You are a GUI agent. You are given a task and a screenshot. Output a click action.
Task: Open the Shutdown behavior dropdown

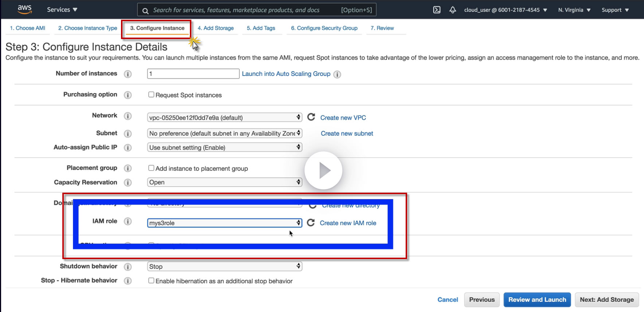(x=225, y=266)
